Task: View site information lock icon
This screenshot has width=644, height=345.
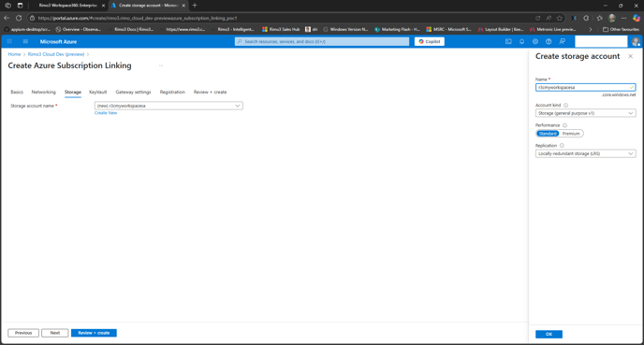Action: coord(32,18)
